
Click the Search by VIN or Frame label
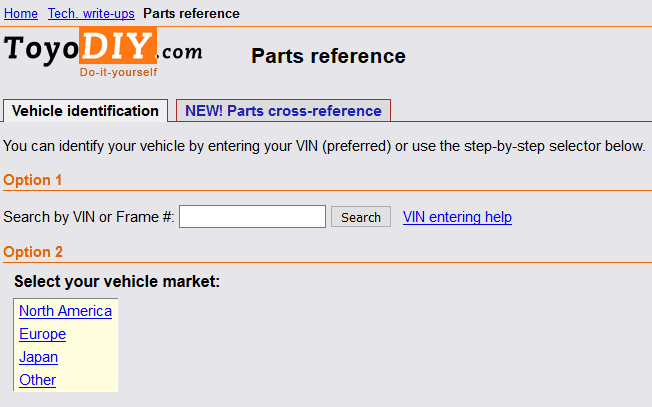(89, 217)
